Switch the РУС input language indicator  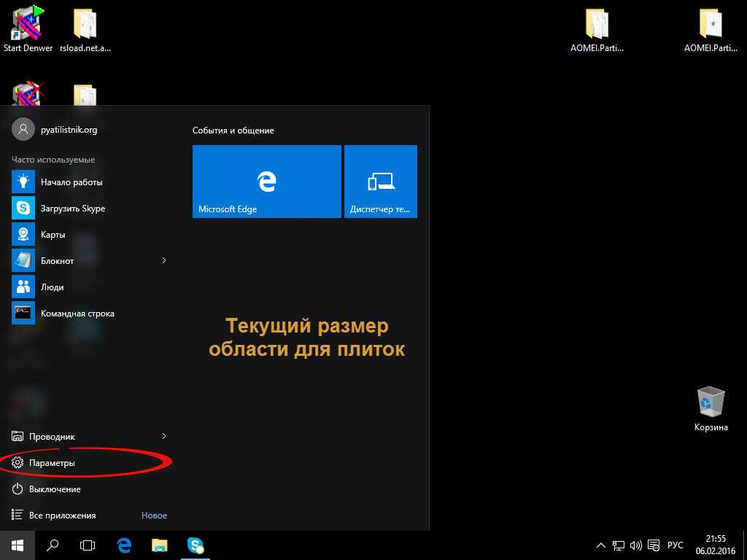point(676,545)
